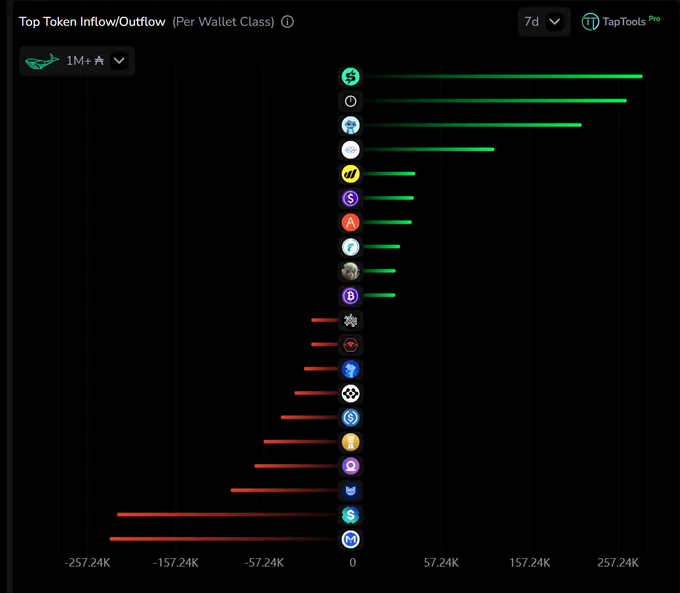Select the yellow W token icon
680x593 pixels.
(x=350, y=174)
